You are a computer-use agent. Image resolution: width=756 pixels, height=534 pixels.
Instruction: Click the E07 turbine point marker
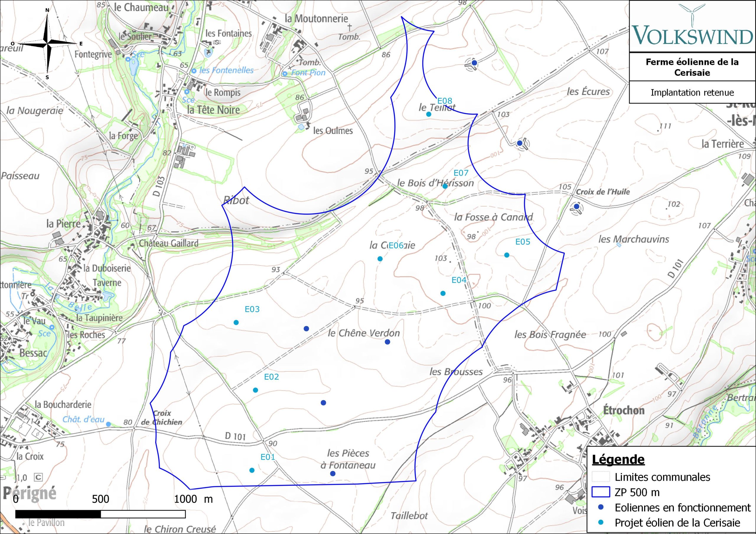(445, 186)
